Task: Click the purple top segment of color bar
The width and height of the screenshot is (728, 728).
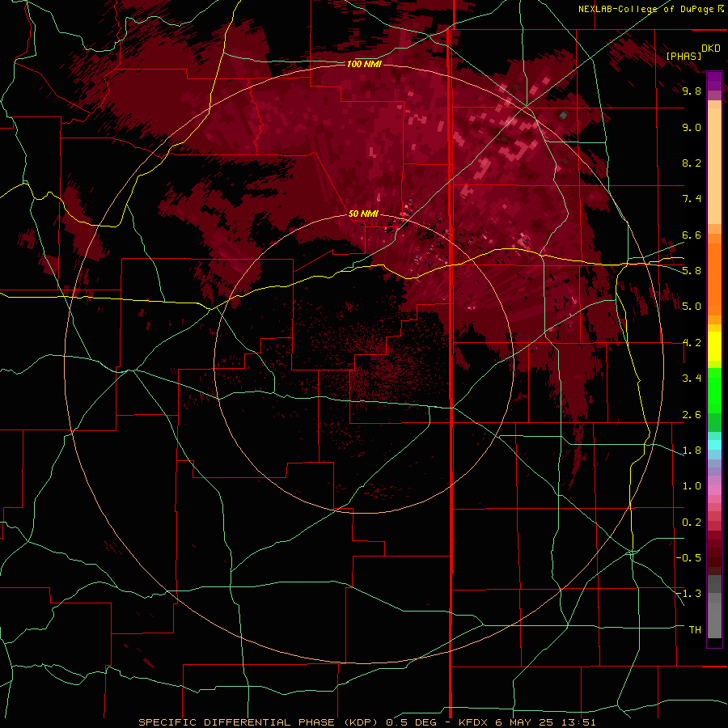Action: 714,81
